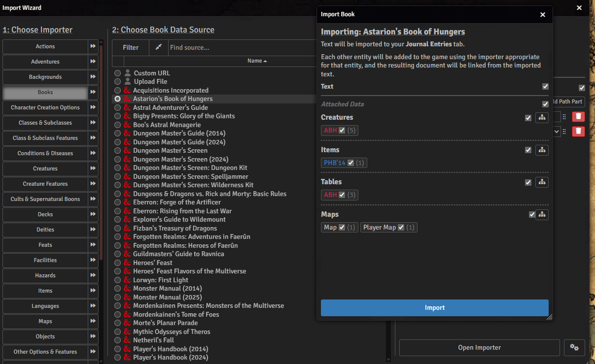
Task: Toggle the Attached Data checkbox
Action: (545, 104)
